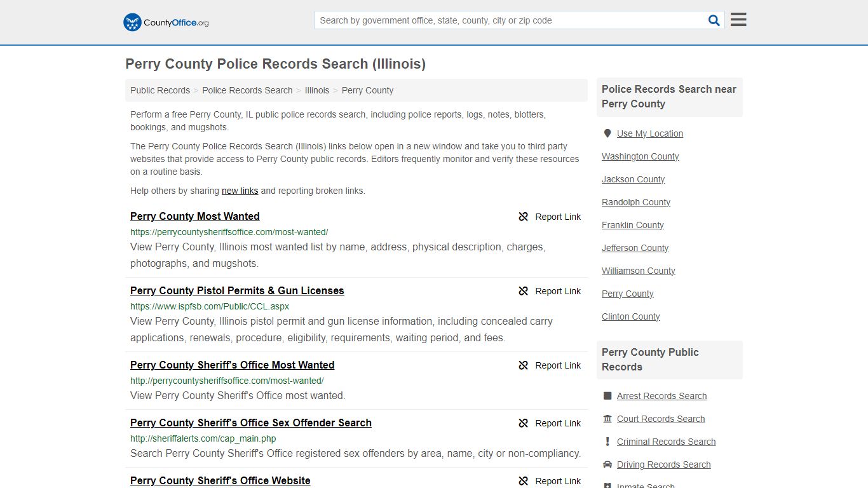The height and width of the screenshot is (488, 868).
Task: Open the perrycountysheriffsoffice.com https most-wanted URL
Action: [229, 232]
